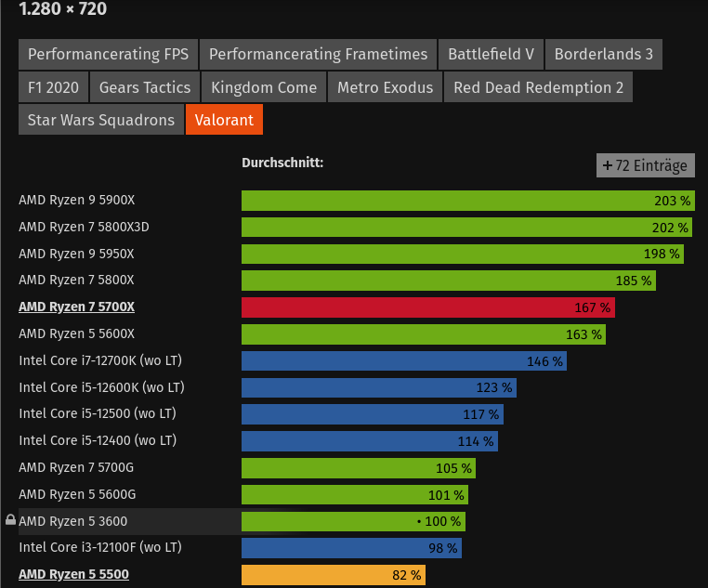
Task: Click the orange 82 % bar
Action: coord(334,575)
